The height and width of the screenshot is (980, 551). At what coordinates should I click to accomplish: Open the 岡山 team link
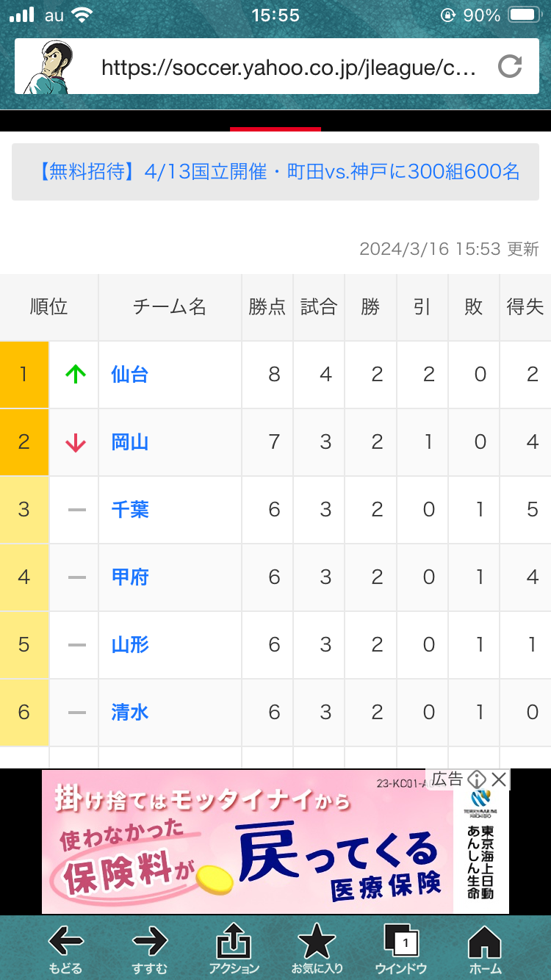pos(130,442)
